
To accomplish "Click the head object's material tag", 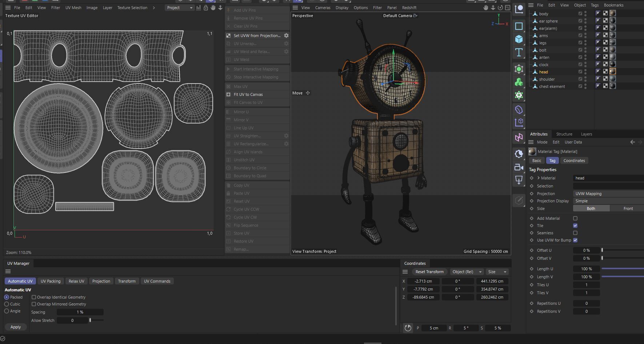I will 613,72.
